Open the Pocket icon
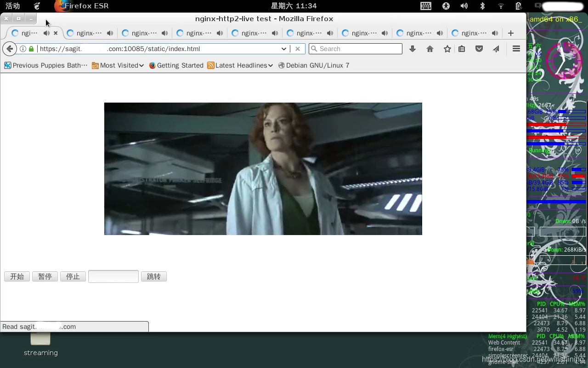The image size is (588, 368). click(x=479, y=49)
